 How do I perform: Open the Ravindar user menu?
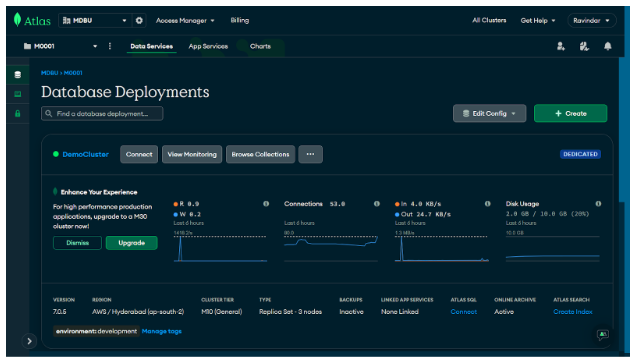[x=592, y=20]
